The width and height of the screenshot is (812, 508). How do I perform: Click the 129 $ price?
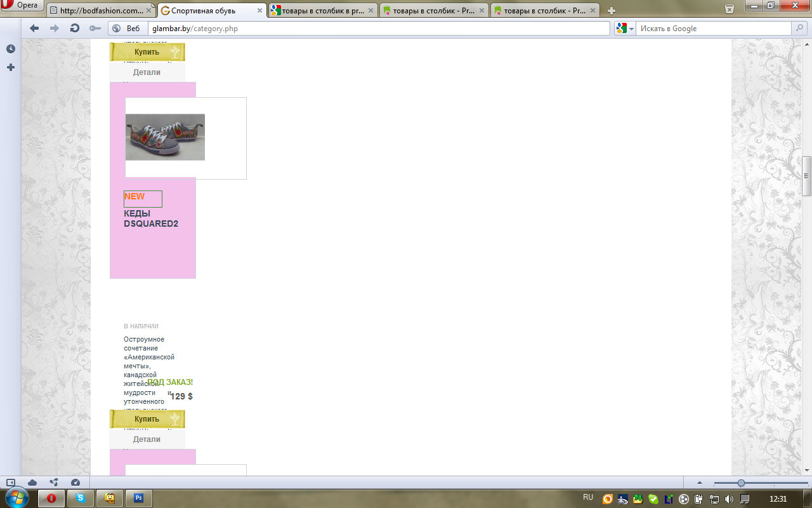coord(181,396)
